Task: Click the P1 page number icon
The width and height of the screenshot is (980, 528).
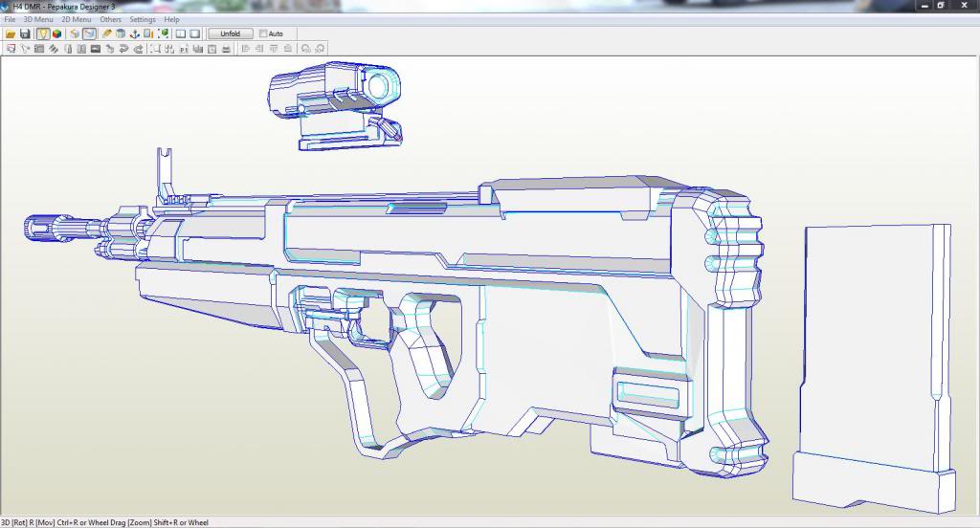Action: click(184, 49)
